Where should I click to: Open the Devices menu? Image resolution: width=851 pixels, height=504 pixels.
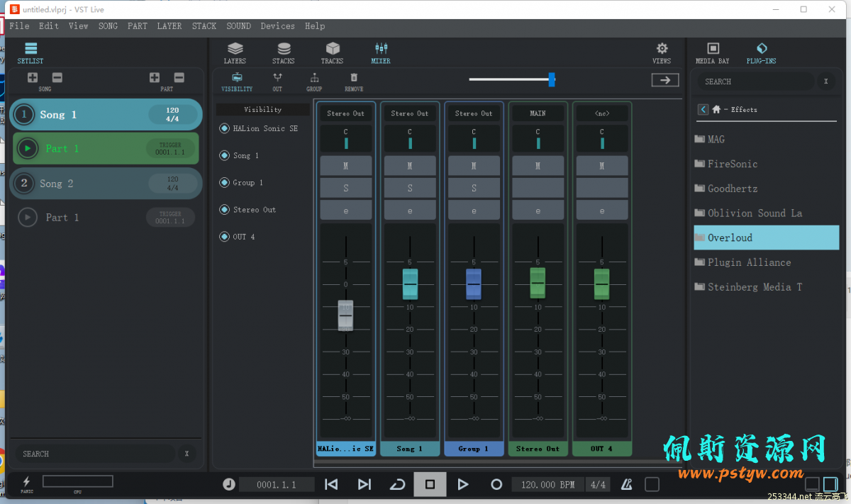pyautogui.click(x=277, y=26)
